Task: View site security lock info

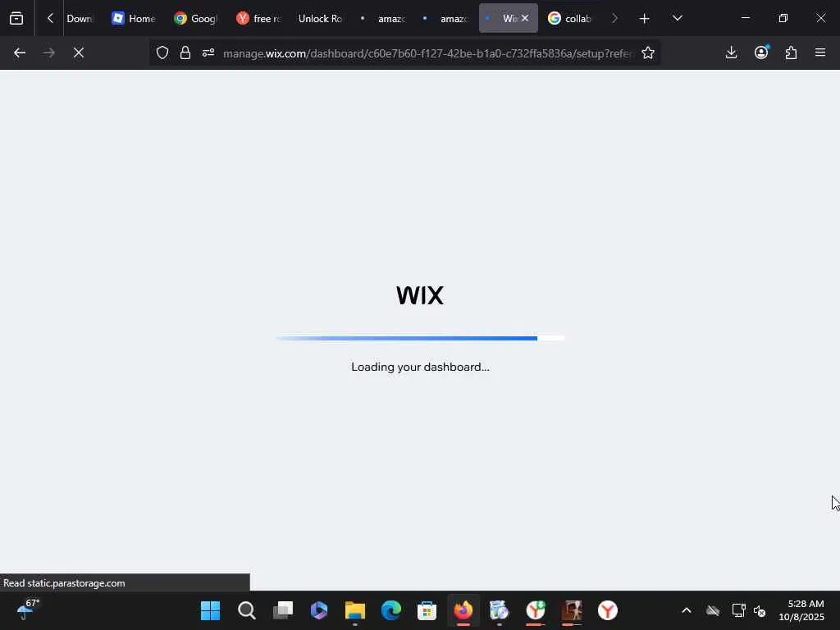Action: (185, 52)
